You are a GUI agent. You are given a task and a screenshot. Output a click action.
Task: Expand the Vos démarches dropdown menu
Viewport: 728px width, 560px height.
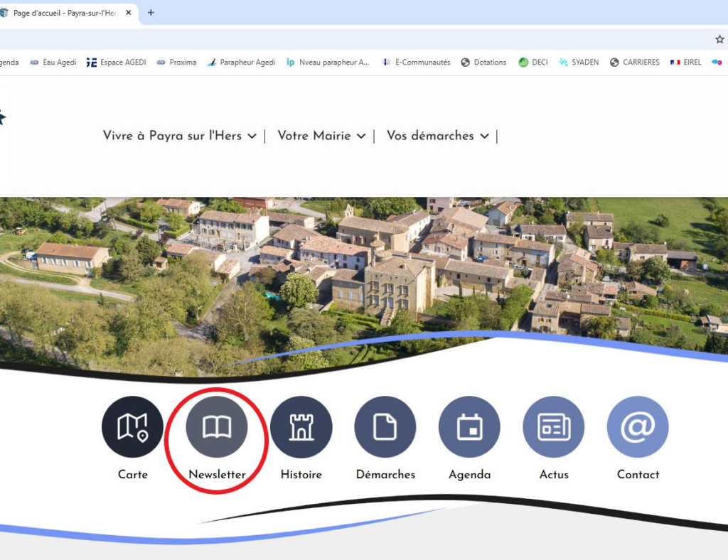[437, 136]
